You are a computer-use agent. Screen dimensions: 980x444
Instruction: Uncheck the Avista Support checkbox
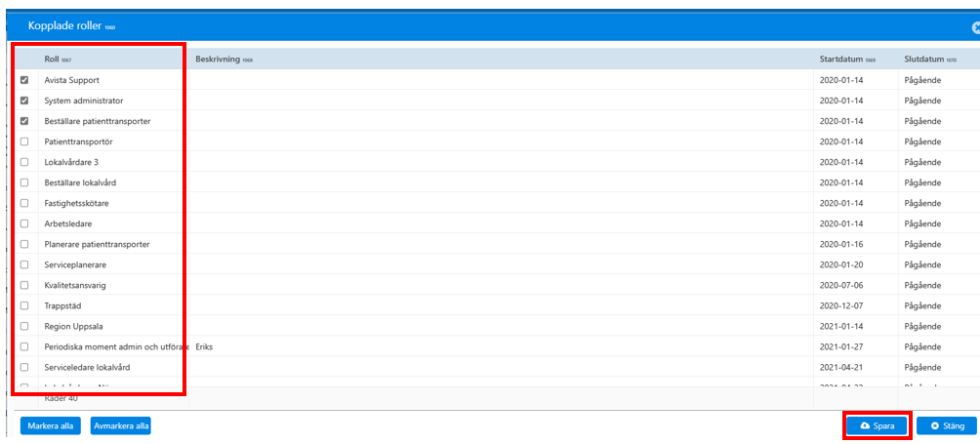(24, 80)
